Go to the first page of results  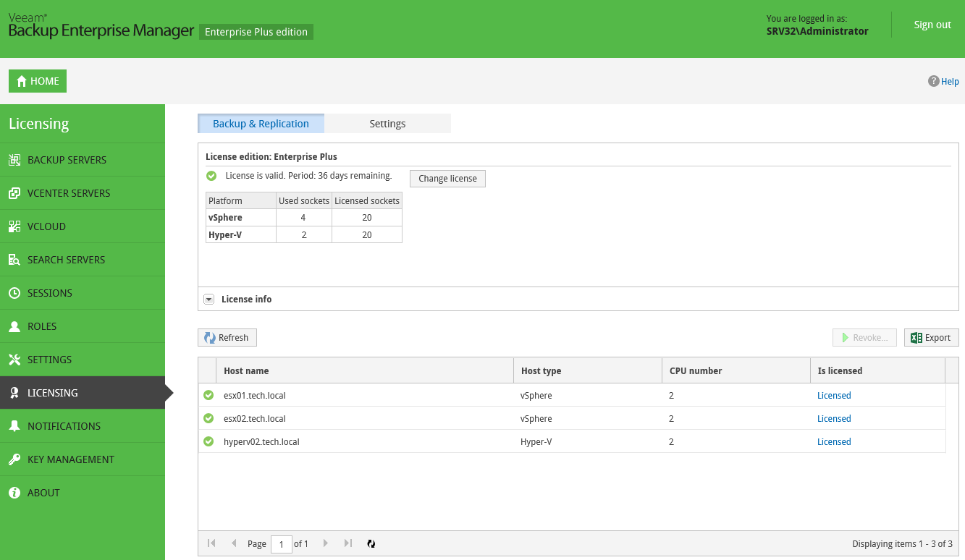[211, 543]
